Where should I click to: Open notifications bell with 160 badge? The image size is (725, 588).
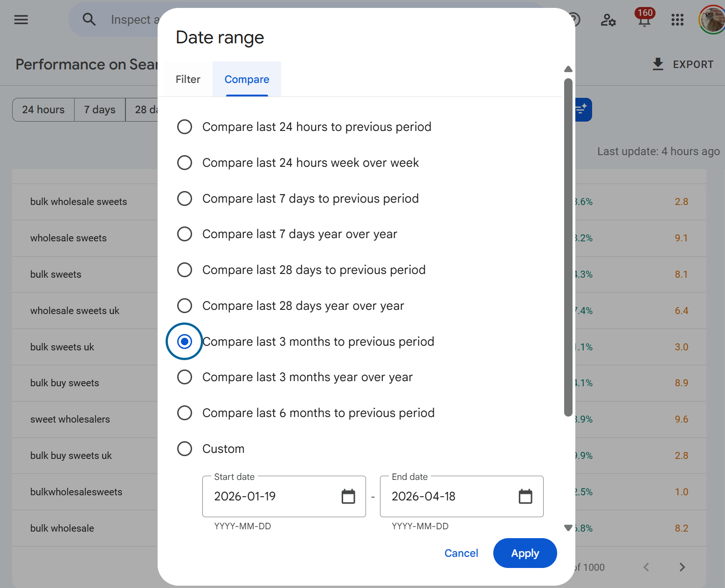[x=644, y=20]
